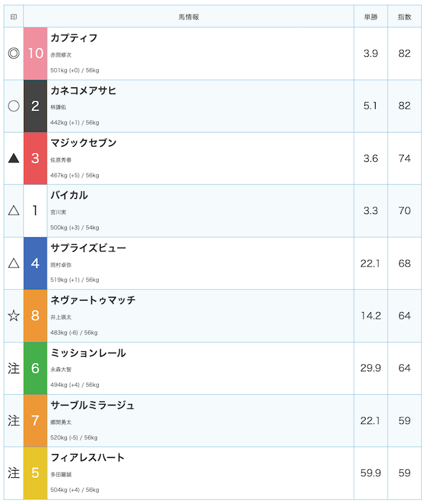This screenshot has height=504, width=427.
Task: Select the green number 6 badge
Action: (35, 369)
